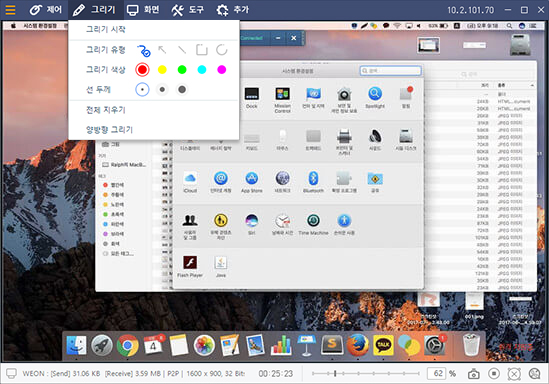Image resolution: width=549 pixels, height=384 pixels.
Task: Select the rectangle drawing type
Action: (x=202, y=50)
